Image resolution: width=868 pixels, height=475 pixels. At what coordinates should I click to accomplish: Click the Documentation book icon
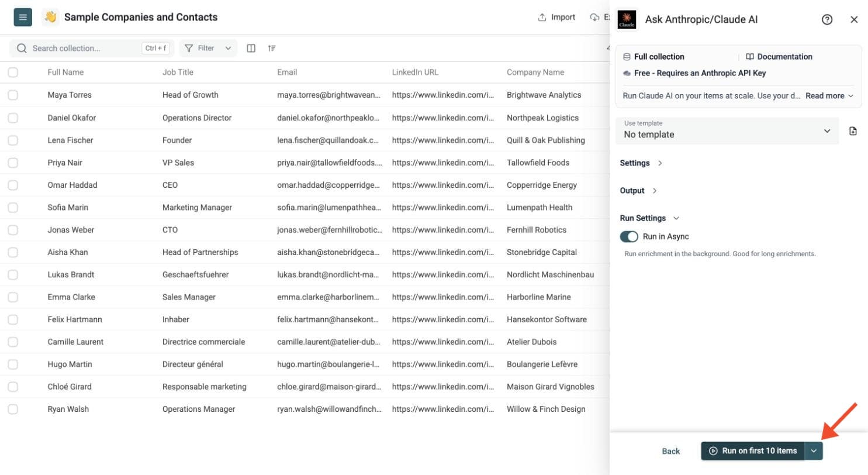click(750, 57)
